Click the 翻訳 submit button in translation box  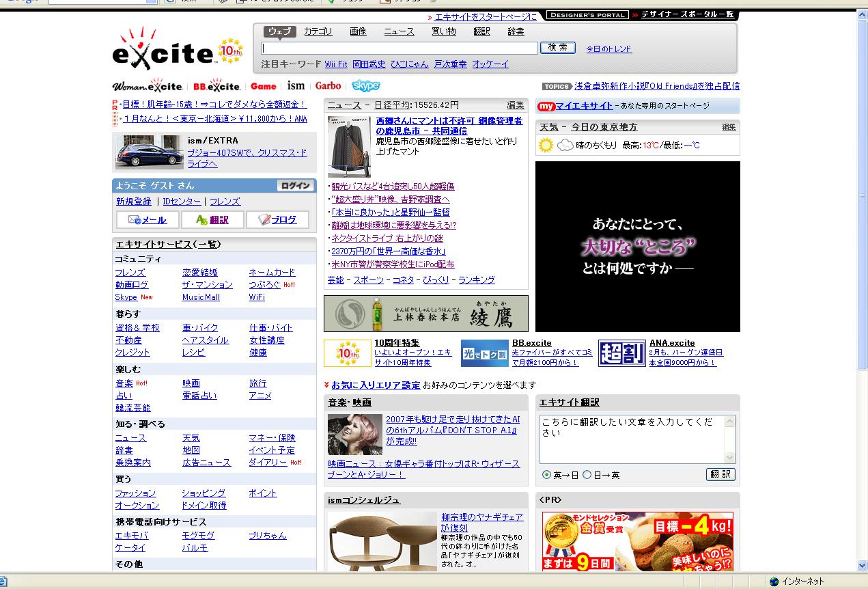tap(720, 474)
